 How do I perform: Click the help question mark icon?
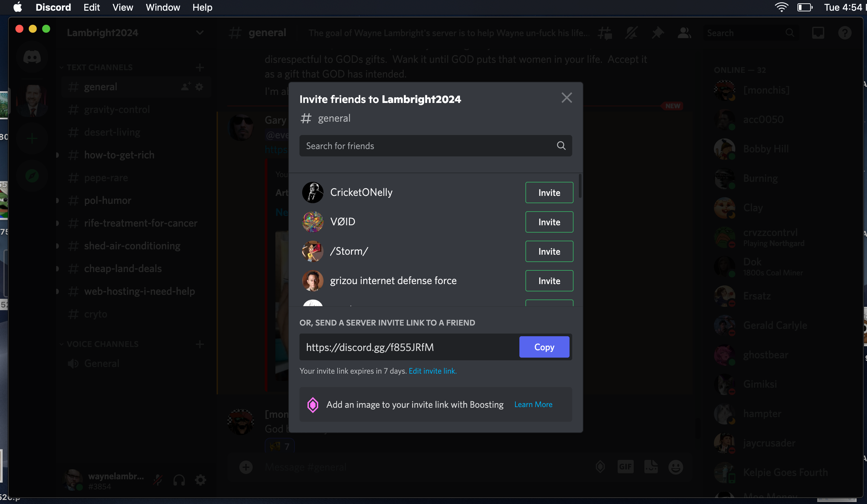click(845, 33)
